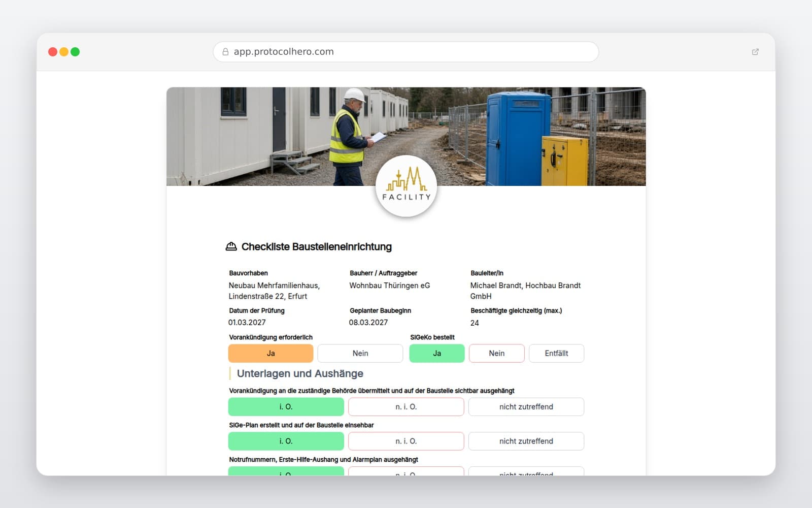This screenshot has height=508, width=812.
Task: Click Geplanter Baubeginn value 08.03.2027
Action: tap(368, 323)
